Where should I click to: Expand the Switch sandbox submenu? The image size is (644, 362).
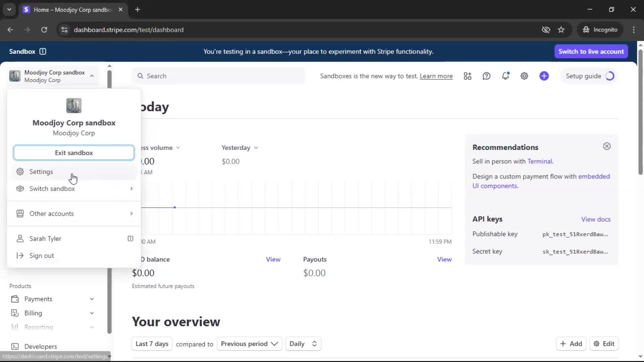coord(131,189)
